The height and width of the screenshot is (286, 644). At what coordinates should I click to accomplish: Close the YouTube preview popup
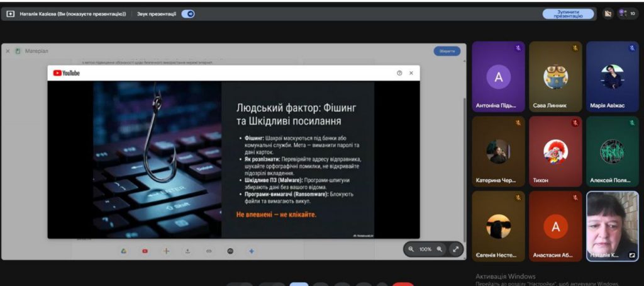[411, 73]
